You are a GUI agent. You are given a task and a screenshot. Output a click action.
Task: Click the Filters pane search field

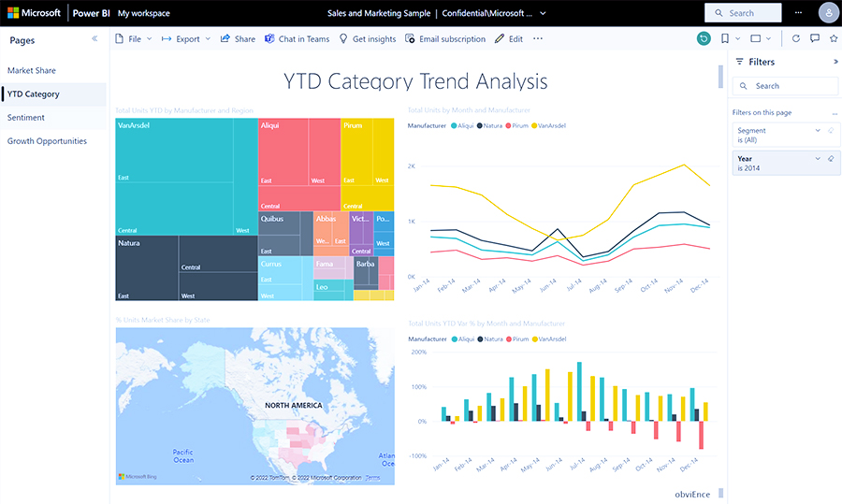(784, 86)
